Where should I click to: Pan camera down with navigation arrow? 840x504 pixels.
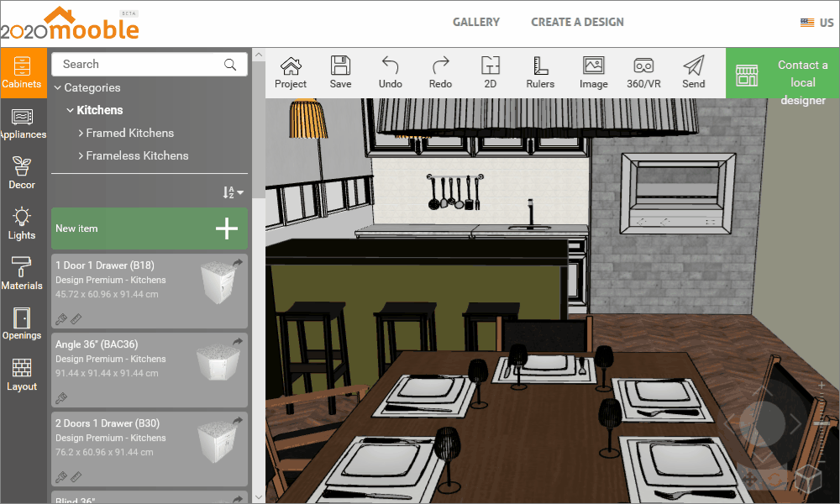click(763, 456)
